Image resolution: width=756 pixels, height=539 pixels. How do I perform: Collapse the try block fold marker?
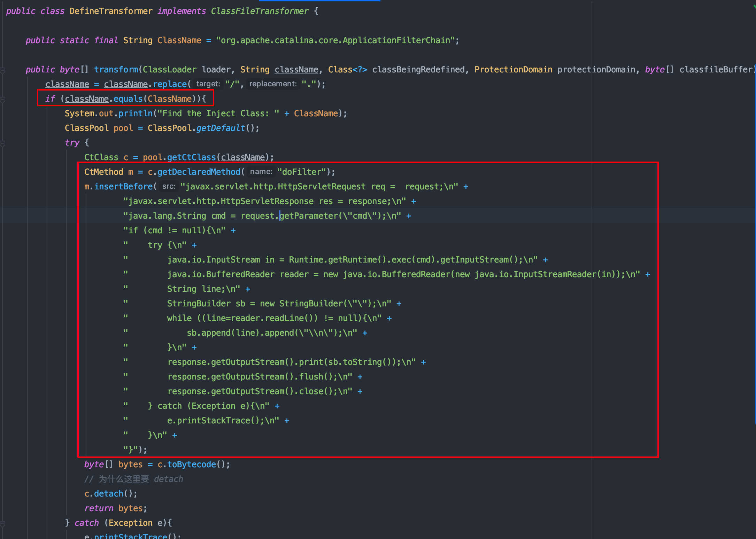pyautogui.click(x=3, y=143)
